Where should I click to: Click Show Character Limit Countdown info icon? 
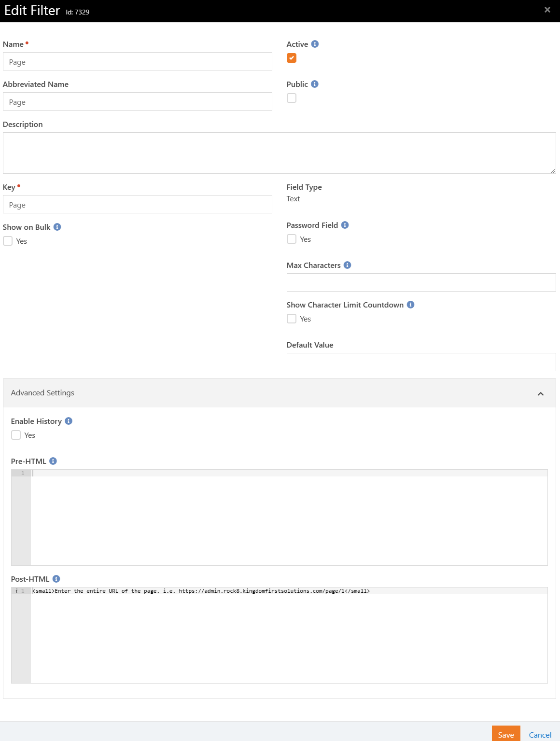410,305
